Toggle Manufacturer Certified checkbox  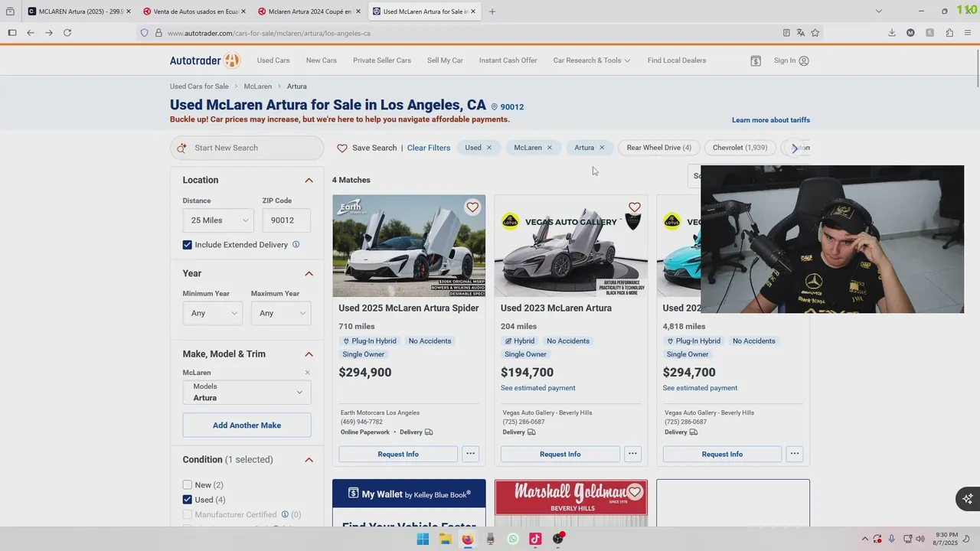coord(188,515)
